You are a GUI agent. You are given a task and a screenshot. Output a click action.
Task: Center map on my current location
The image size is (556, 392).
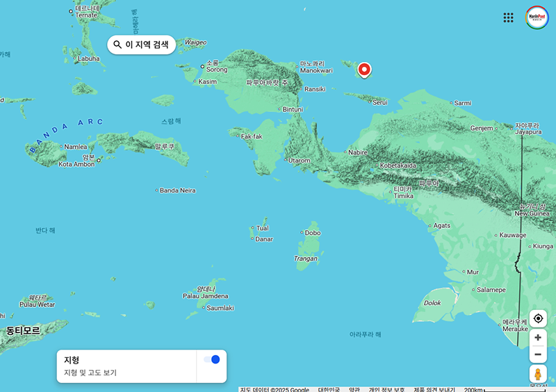point(537,318)
